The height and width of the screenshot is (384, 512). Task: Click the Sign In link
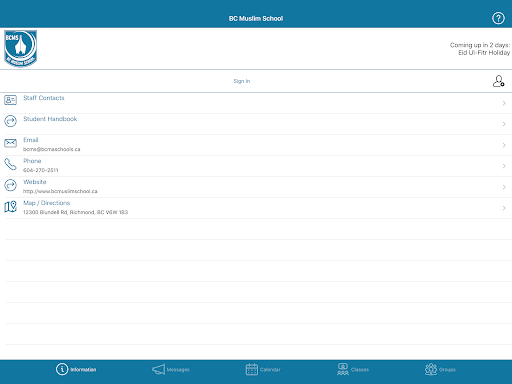point(242,81)
